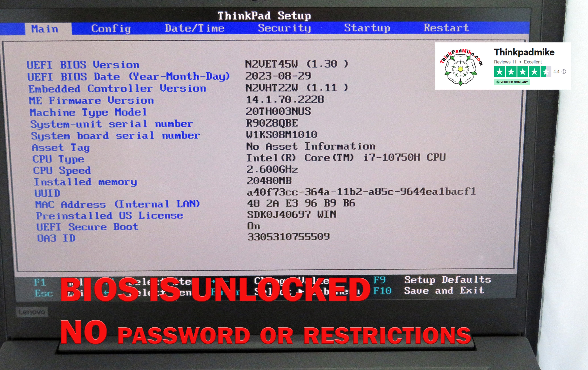
Task: Select the Main tab
Action: coord(48,29)
